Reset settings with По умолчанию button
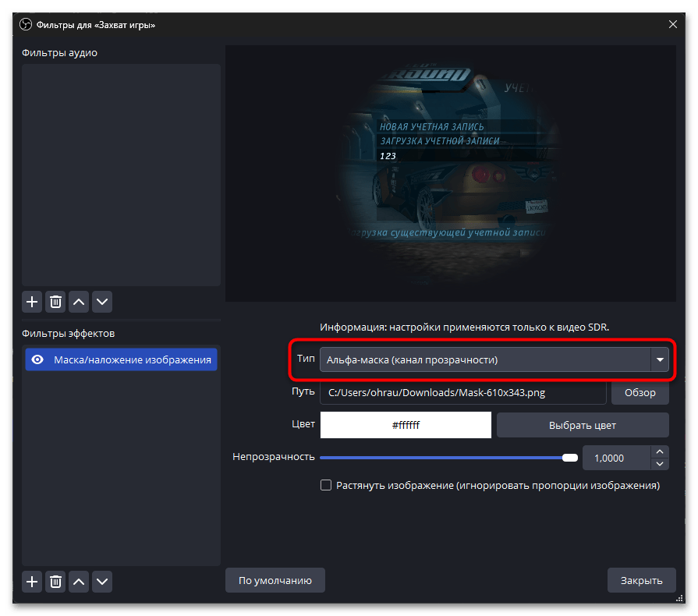 pos(275,580)
